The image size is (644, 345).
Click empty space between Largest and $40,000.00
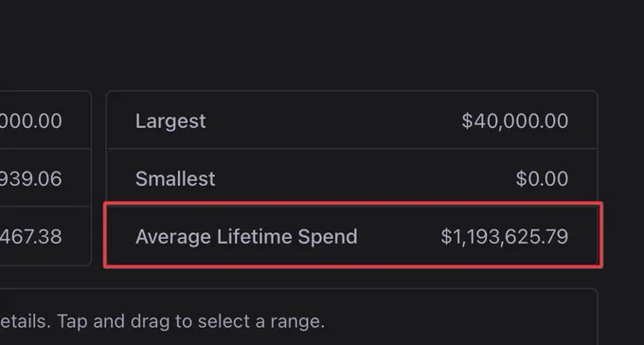click(x=333, y=121)
